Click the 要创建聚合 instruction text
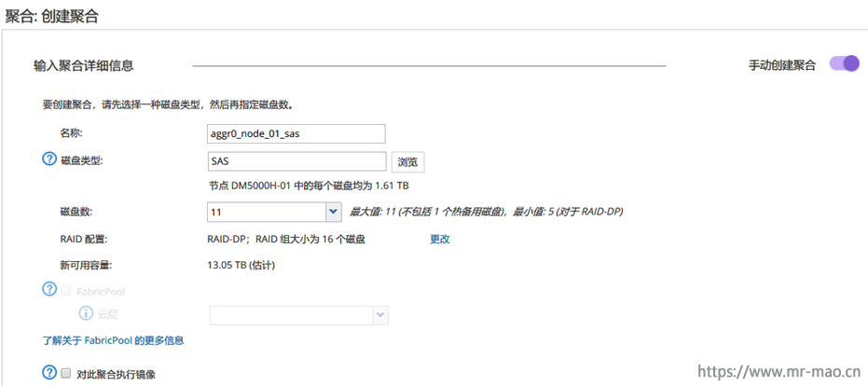 coord(168,105)
